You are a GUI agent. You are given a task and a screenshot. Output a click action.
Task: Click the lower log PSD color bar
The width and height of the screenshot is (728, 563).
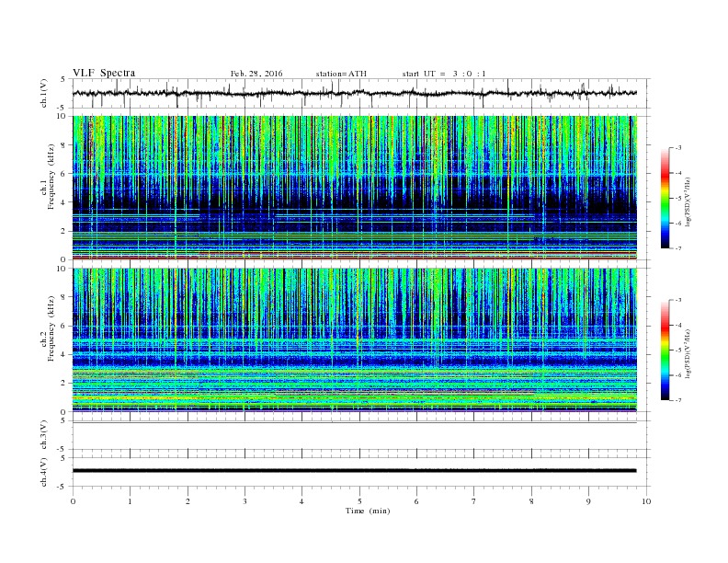coord(665,350)
